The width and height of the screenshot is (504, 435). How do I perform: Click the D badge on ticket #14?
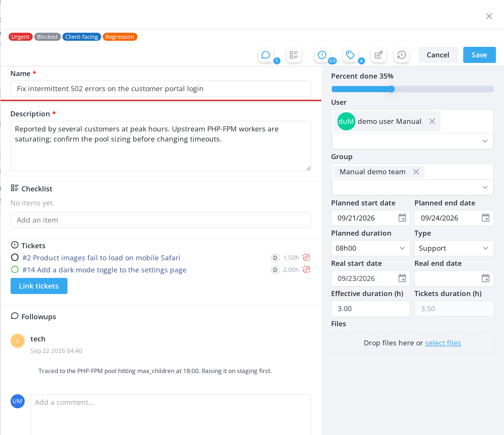[x=275, y=270]
